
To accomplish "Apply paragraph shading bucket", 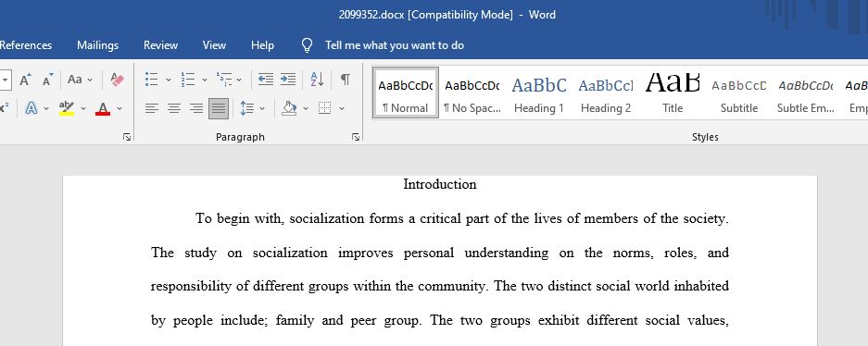I will [x=289, y=108].
